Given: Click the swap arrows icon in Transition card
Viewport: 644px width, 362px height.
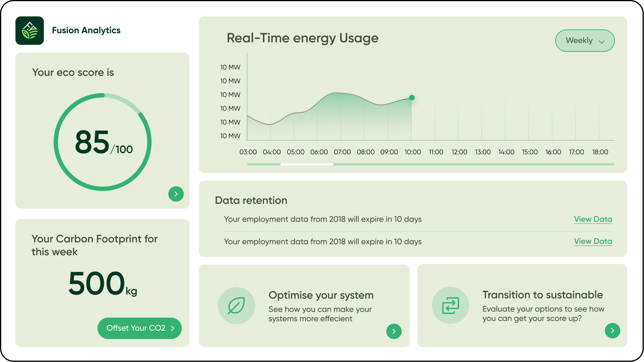Looking at the screenshot, I should coord(450,305).
